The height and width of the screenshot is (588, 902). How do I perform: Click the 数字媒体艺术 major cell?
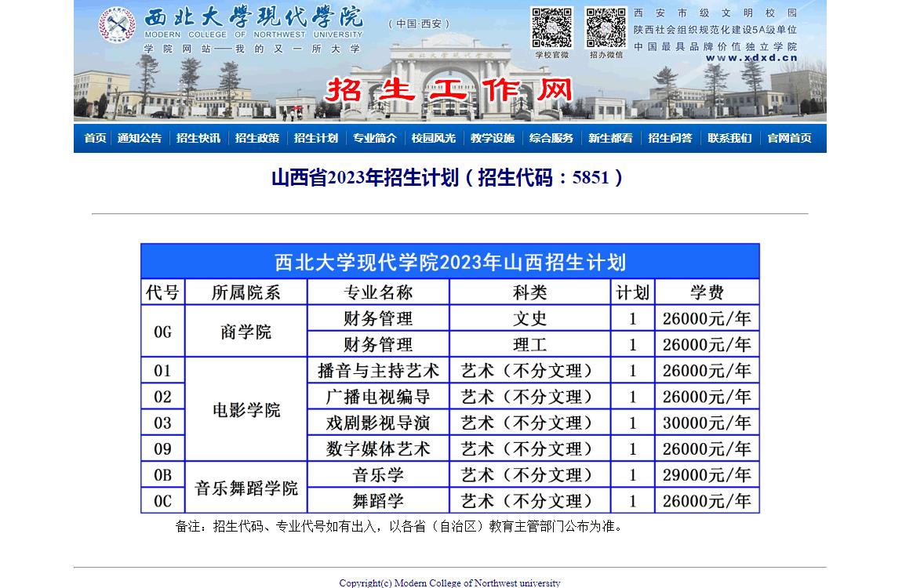pyautogui.click(x=378, y=449)
